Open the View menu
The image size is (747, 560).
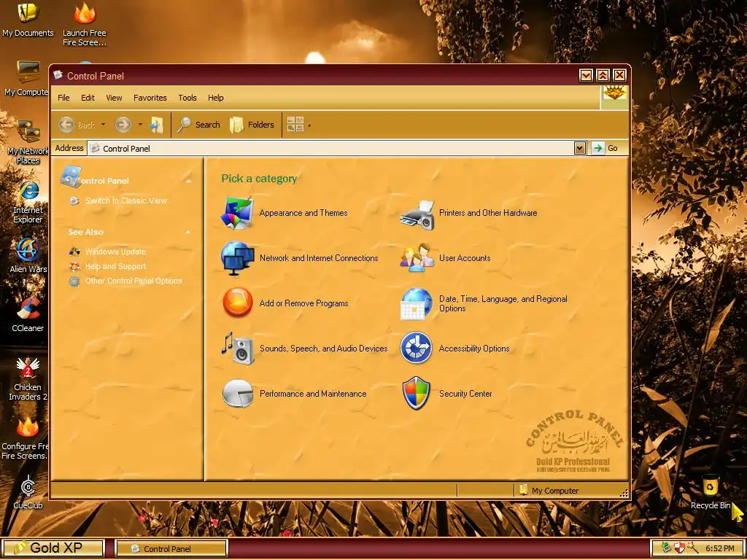[x=114, y=98]
